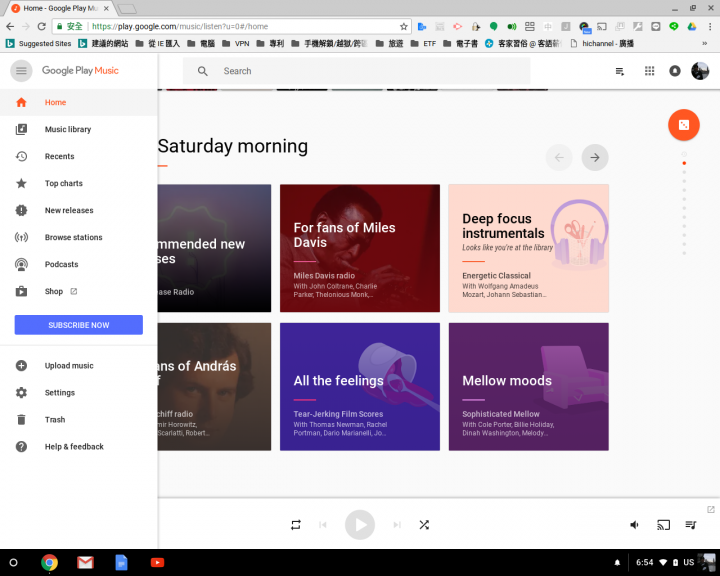This screenshot has width=720, height=576.
Task: Toggle repeat in the player bar
Action: click(x=296, y=525)
